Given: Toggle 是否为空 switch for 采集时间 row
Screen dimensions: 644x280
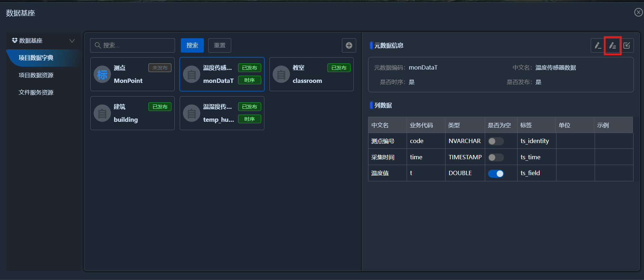Looking at the screenshot, I should (496, 157).
